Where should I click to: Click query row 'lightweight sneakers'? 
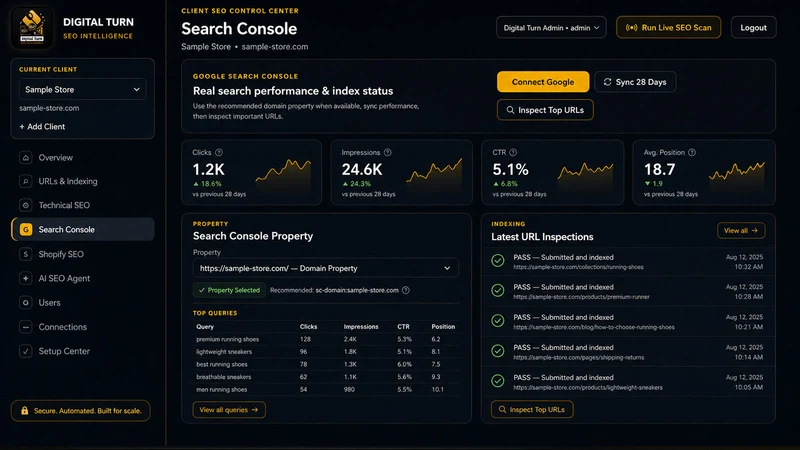pos(326,352)
